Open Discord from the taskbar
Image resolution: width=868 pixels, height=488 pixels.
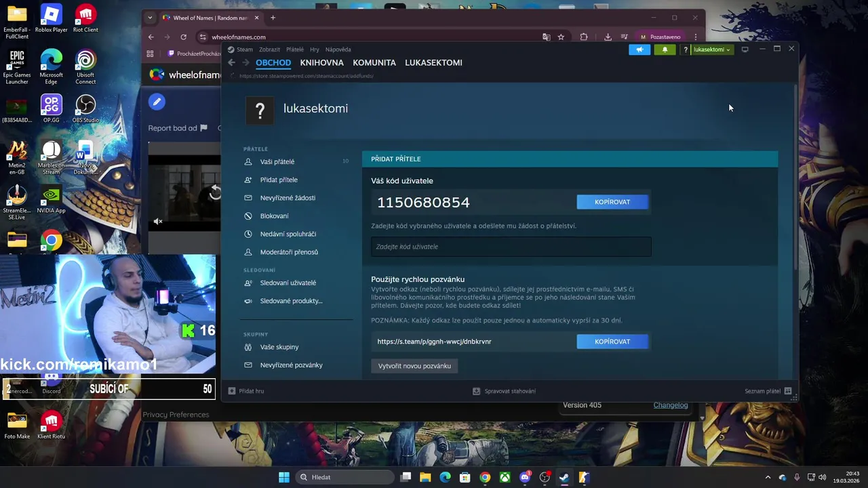pos(525,477)
